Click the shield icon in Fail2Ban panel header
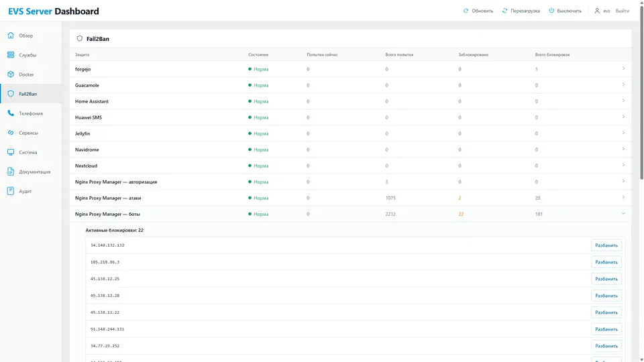 80,39
